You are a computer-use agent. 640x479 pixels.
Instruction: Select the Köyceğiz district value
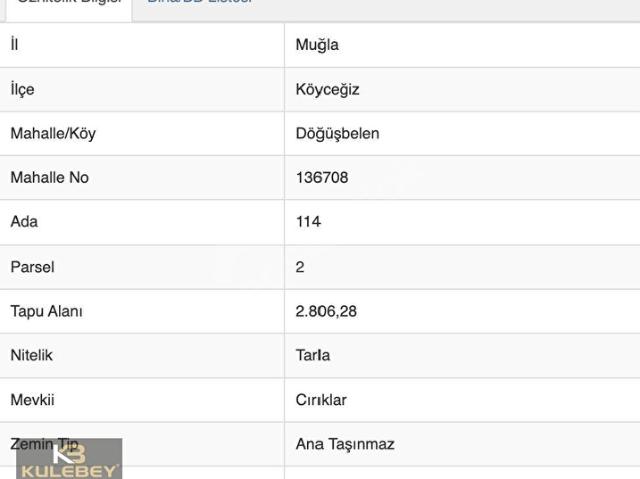[327, 89]
